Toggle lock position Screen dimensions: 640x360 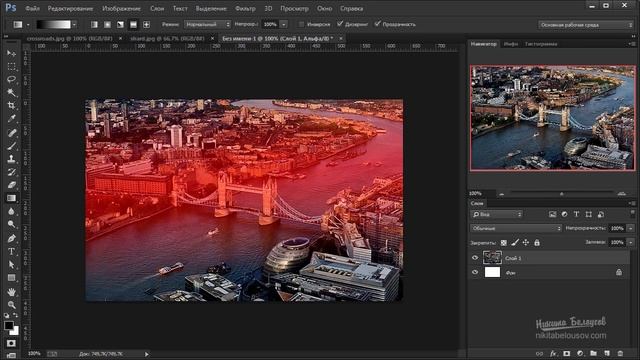(x=526, y=243)
